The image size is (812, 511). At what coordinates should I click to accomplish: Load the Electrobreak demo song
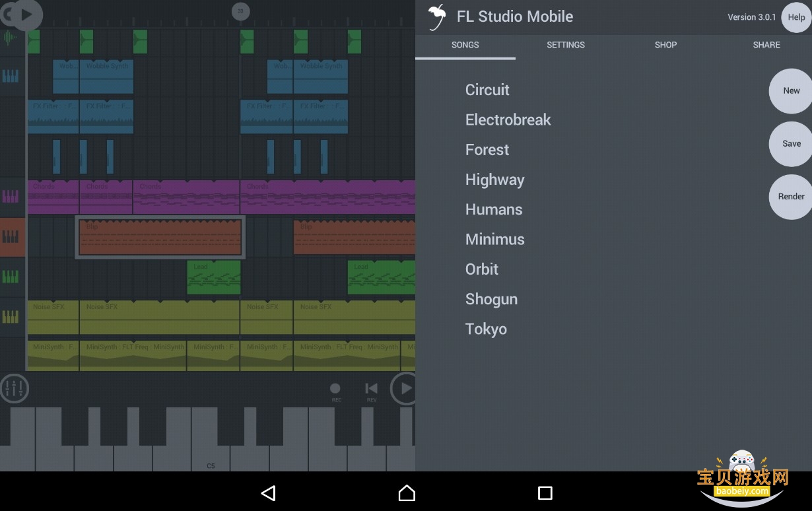coord(508,120)
